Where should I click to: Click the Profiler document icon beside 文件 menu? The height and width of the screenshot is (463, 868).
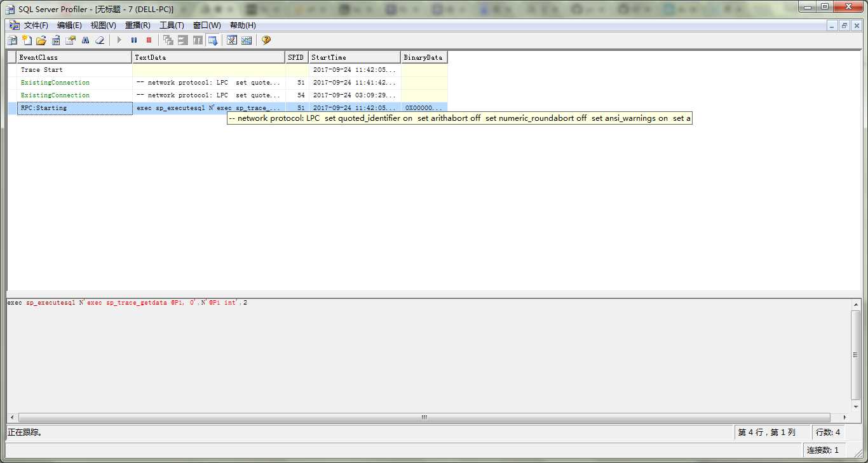coord(13,25)
